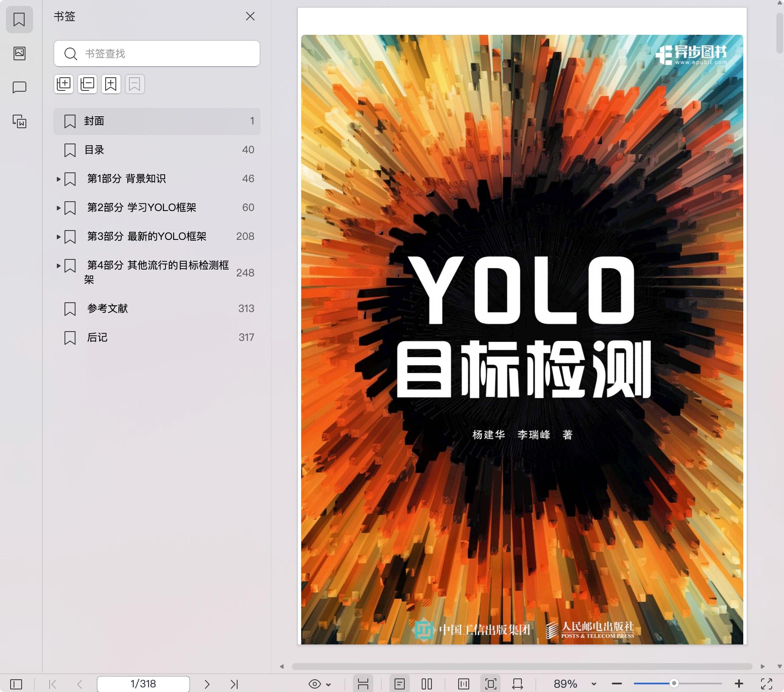
Task: Click the 书签 panel title
Action: tap(64, 17)
